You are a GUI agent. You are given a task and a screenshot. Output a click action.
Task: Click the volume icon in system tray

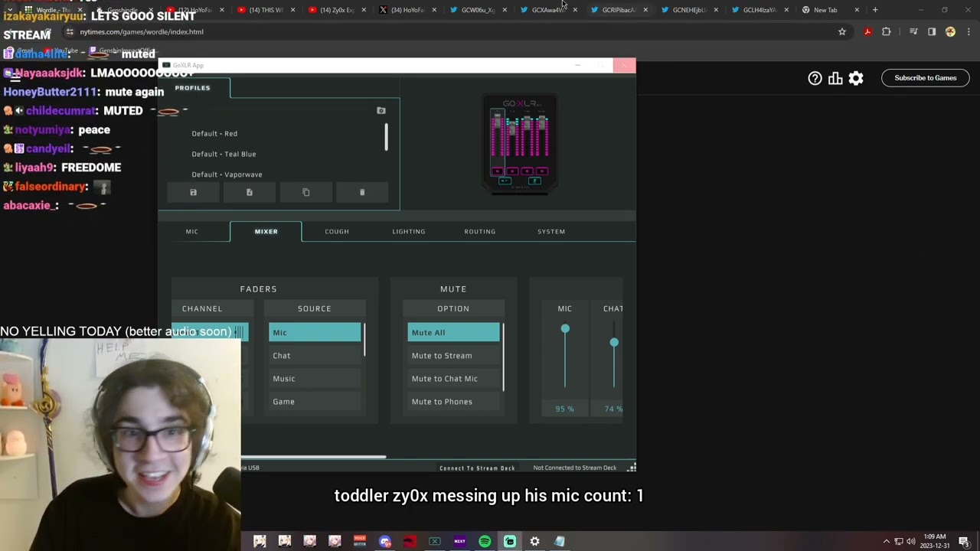coord(911,542)
